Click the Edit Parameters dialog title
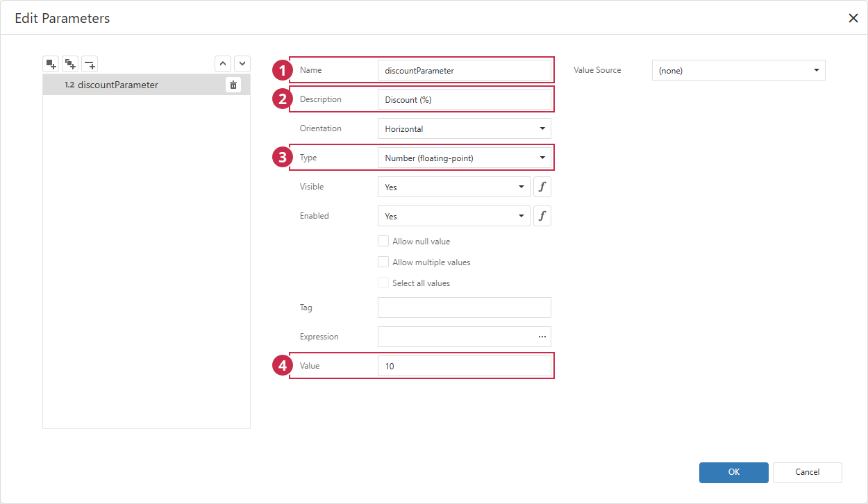This screenshot has height=504, width=868. pos(62,18)
